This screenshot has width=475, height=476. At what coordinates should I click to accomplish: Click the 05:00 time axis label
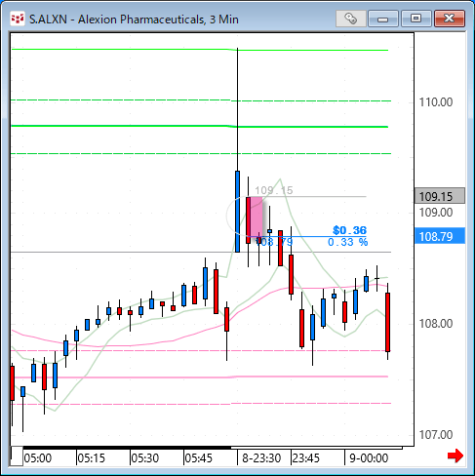38,458
